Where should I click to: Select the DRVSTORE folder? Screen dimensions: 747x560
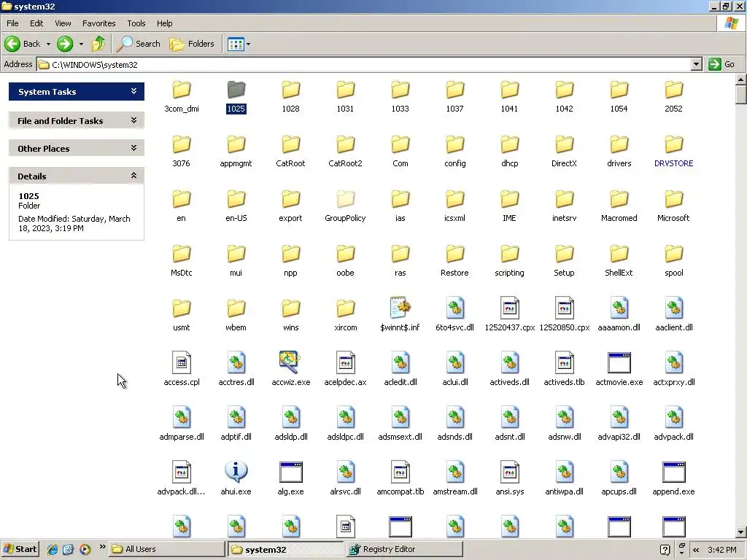[x=673, y=152]
